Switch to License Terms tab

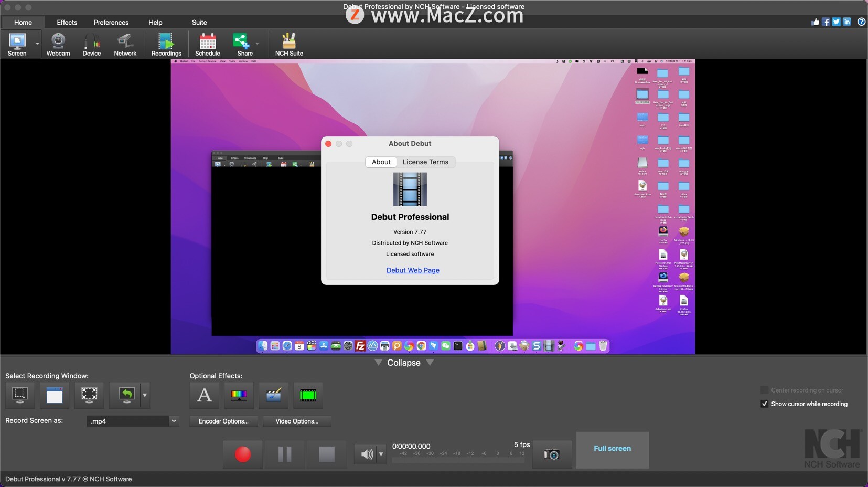tap(425, 162)
